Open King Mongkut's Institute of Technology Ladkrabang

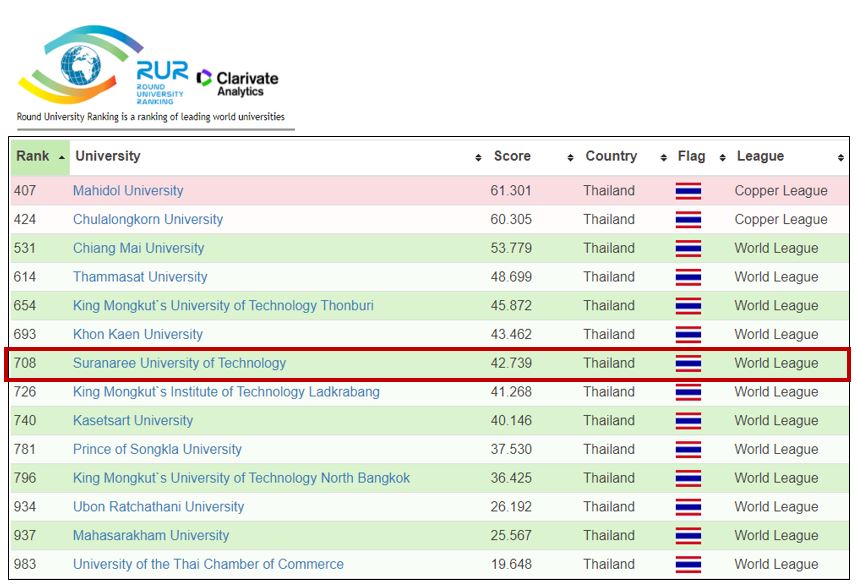coord(226,392)
